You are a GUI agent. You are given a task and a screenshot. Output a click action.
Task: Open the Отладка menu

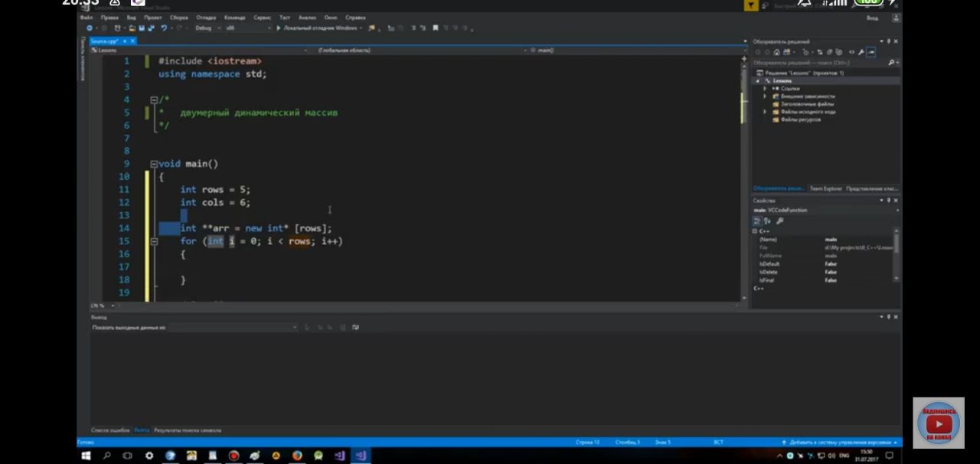[206, 17]
